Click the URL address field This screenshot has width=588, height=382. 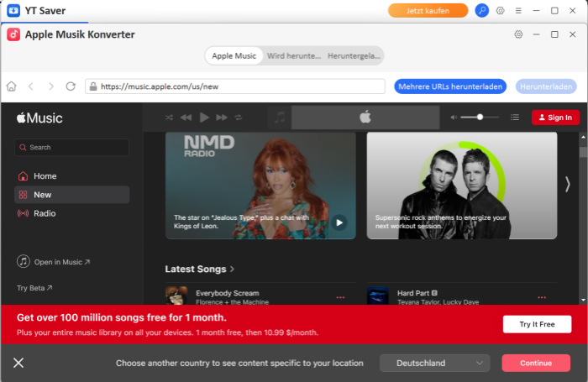pyautogui.click(x=235, y=86)
